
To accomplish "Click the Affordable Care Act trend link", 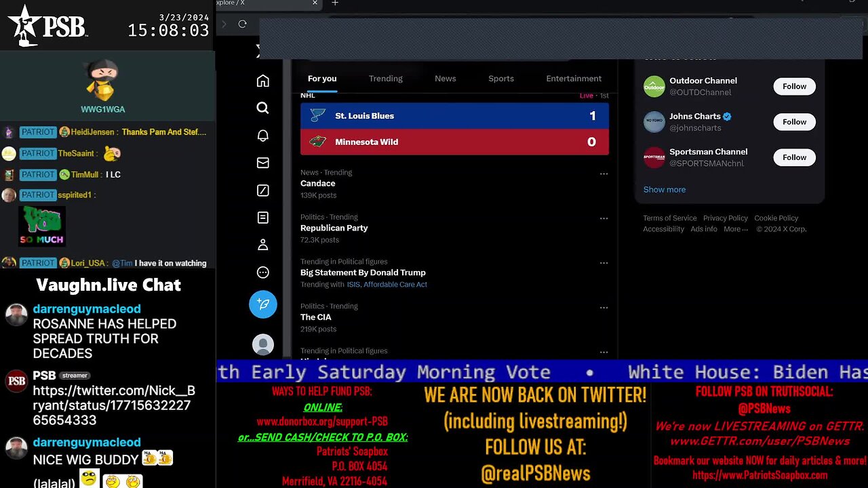I will pos(395,285).
